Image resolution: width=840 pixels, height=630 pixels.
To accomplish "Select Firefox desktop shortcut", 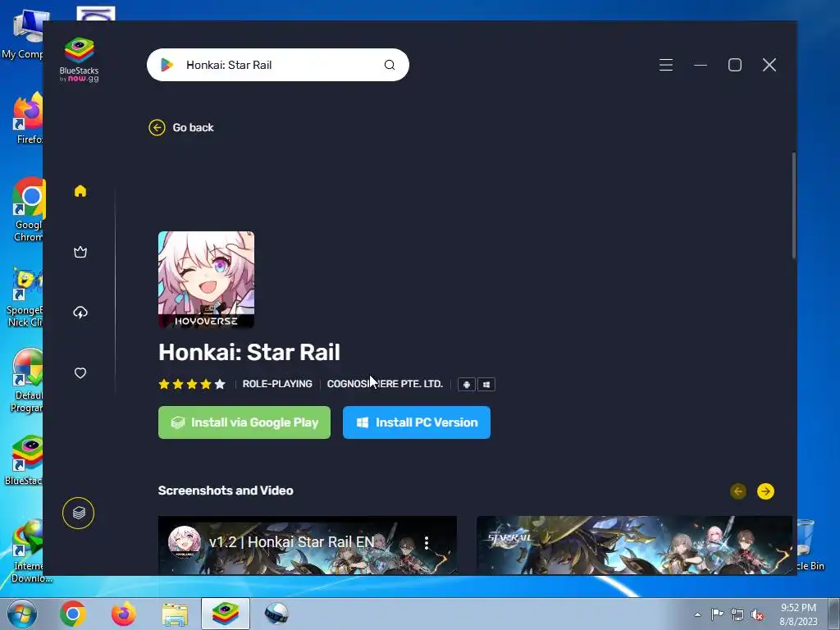I will 28,118.
